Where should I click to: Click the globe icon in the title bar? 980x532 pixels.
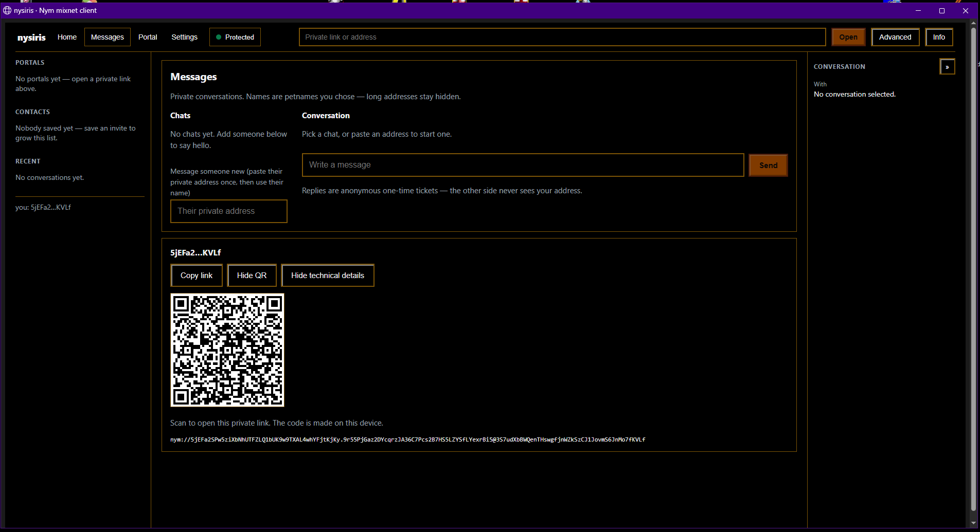(7, 10)
